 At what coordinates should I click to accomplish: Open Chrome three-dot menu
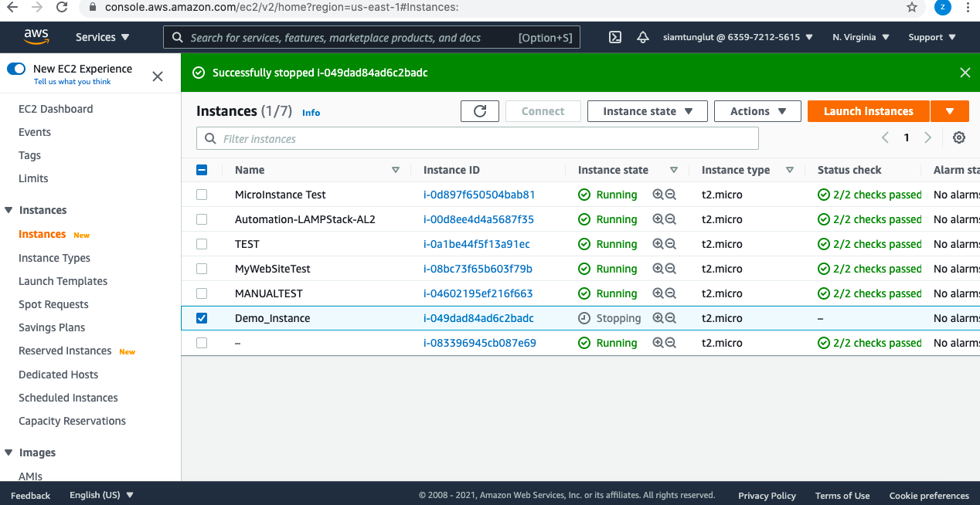pyautogui.click(x=968, y=7)
